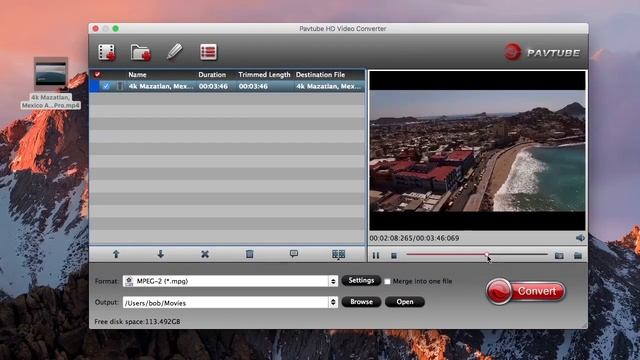
Task: Stop the preview playback
Action: point(394,256)
